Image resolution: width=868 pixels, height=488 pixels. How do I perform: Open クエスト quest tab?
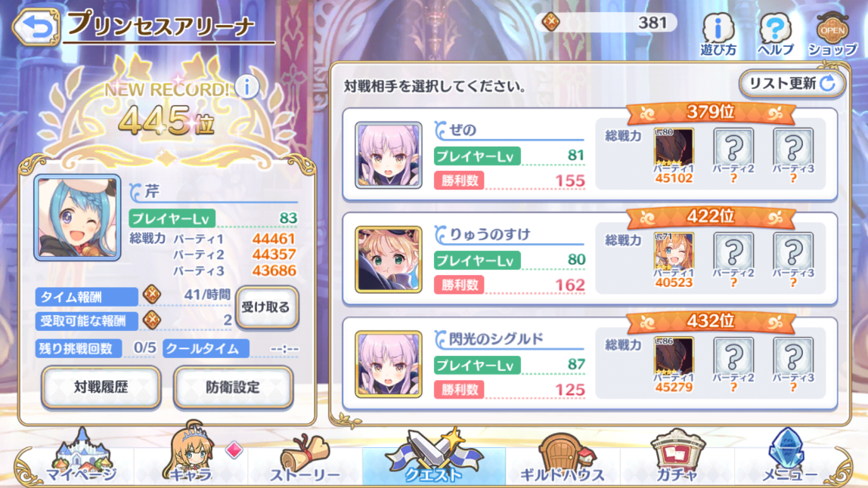(x=433, y=457)
